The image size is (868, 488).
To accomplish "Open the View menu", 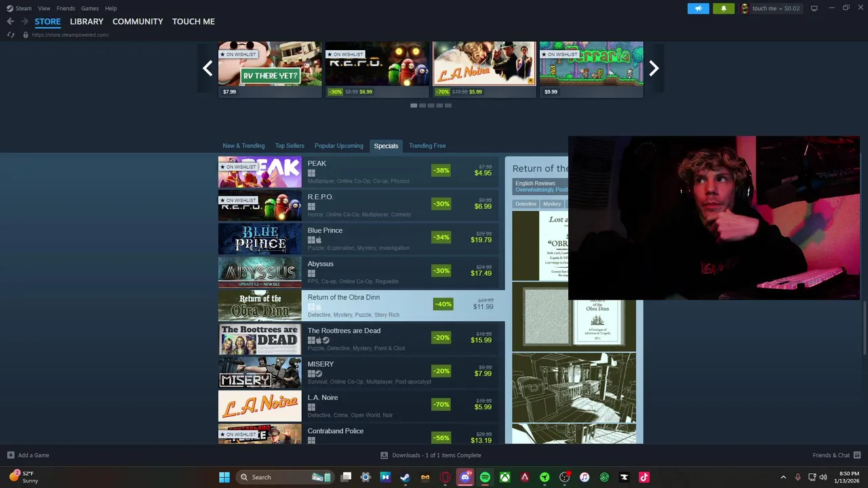I will [44, 8].
